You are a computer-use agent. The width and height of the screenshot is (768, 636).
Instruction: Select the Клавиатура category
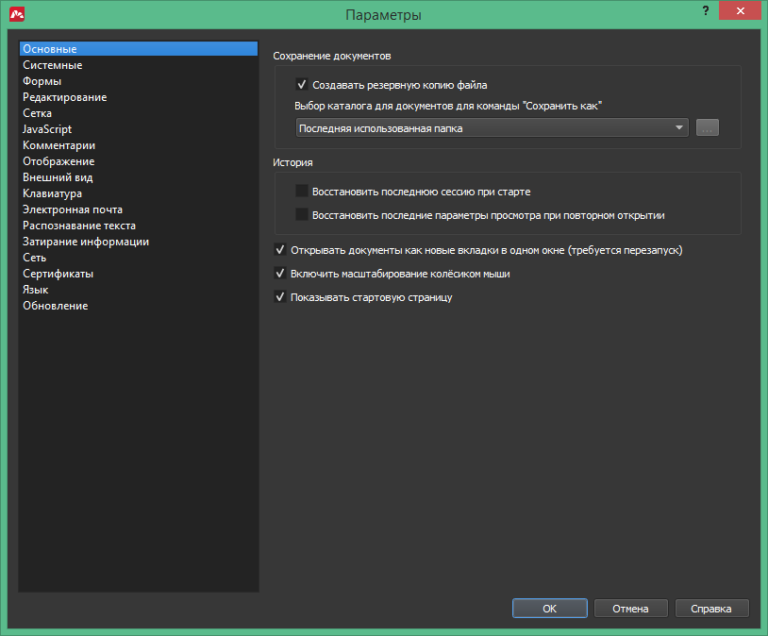click(x=139, y=194)
